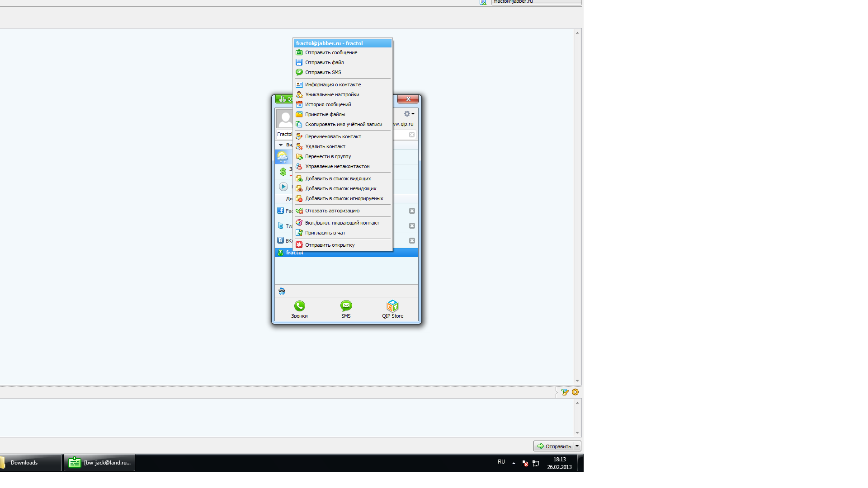Open the gear settings dropdown in QIP
The width and height of the screenshot is (868, 488).
tap(409, 114)
